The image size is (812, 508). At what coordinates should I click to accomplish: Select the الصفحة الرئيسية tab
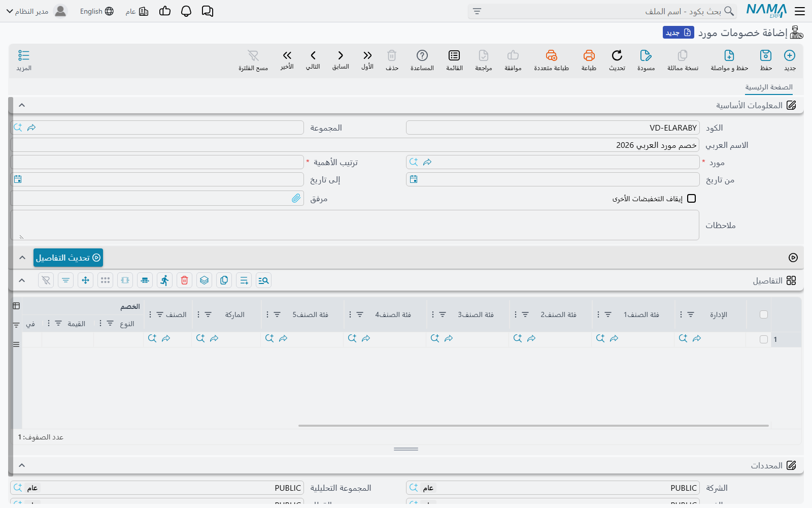click(x=769, y=87)
